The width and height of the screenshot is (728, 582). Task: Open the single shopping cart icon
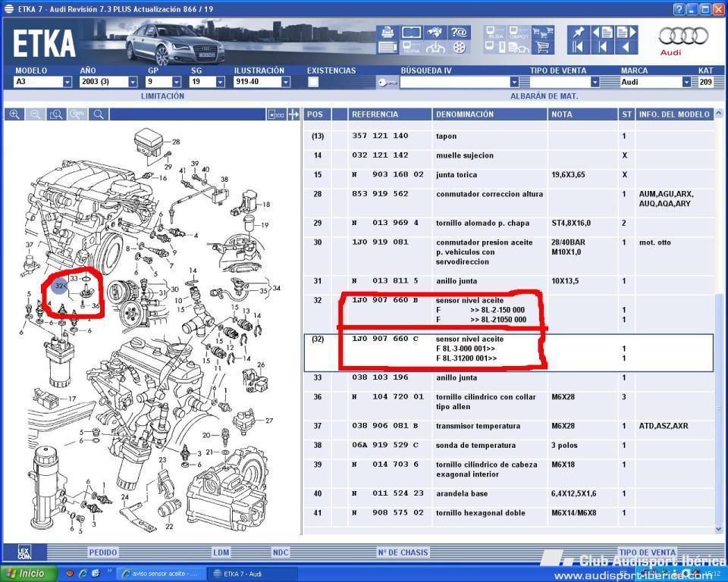(543, 47)
